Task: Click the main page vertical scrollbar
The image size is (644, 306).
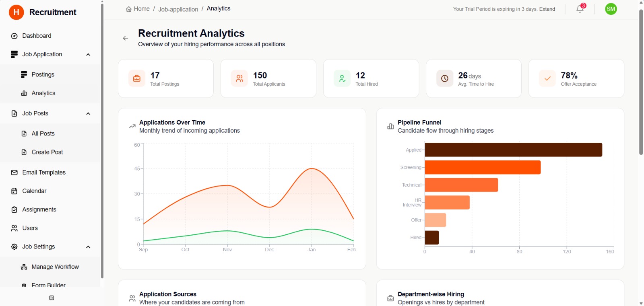Action: coord(641,80)
